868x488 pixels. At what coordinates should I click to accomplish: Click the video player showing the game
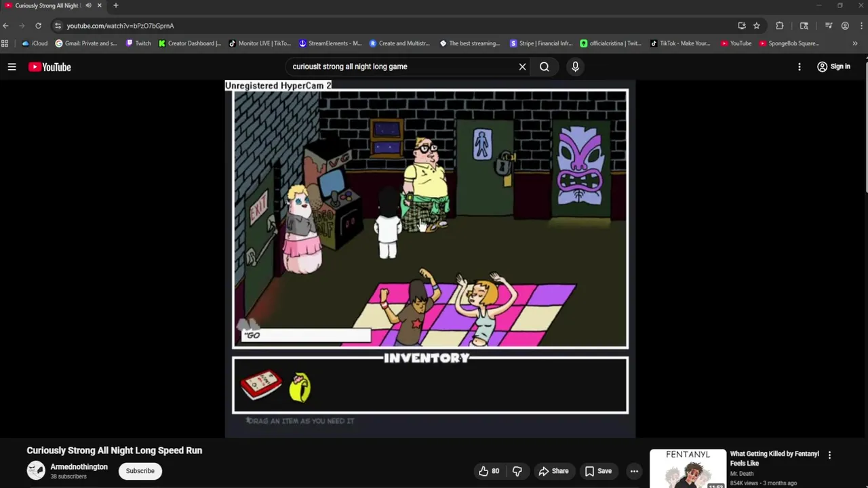pyautogui.click(x=430, y=258)
